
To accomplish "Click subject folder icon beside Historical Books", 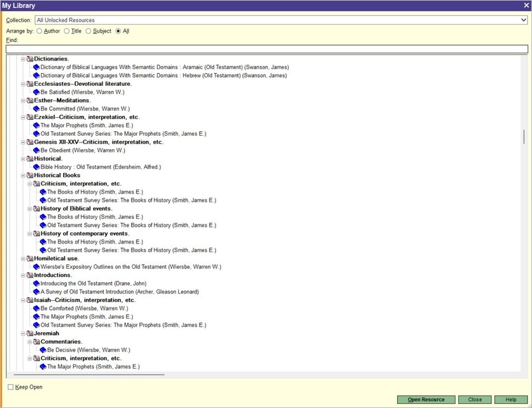I will 30,175.
